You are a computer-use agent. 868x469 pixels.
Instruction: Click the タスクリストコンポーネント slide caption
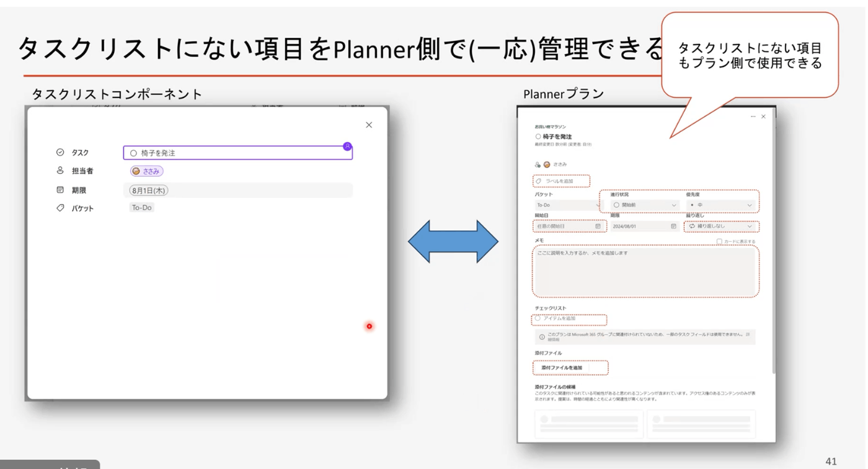pos(117,94)
